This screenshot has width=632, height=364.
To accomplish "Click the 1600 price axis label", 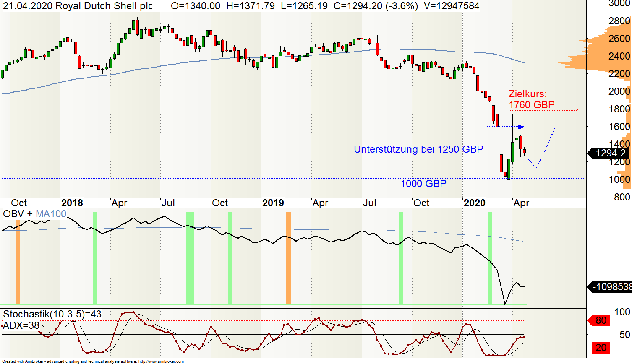I will pyautogui.click(x=619, y=127).
